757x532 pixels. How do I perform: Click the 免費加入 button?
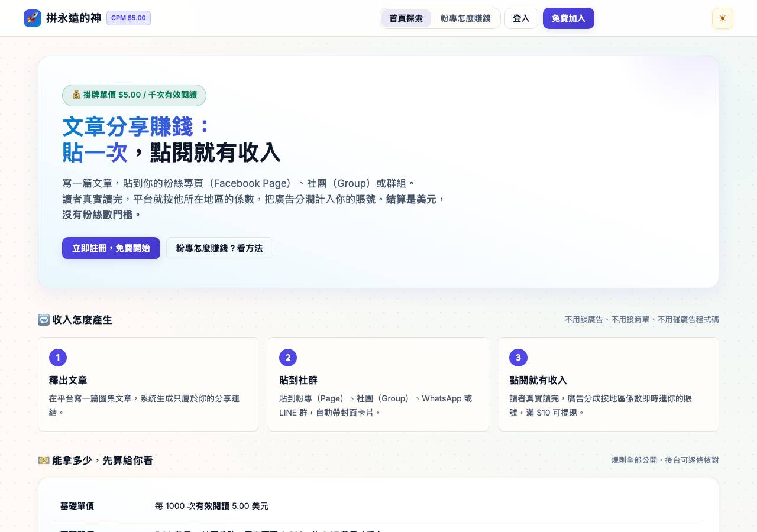pyautogui.click(x=568, y=18)
